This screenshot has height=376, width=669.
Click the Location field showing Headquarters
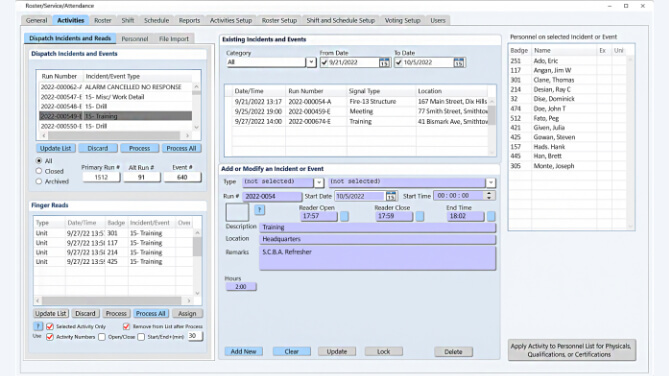pos(378,239)
